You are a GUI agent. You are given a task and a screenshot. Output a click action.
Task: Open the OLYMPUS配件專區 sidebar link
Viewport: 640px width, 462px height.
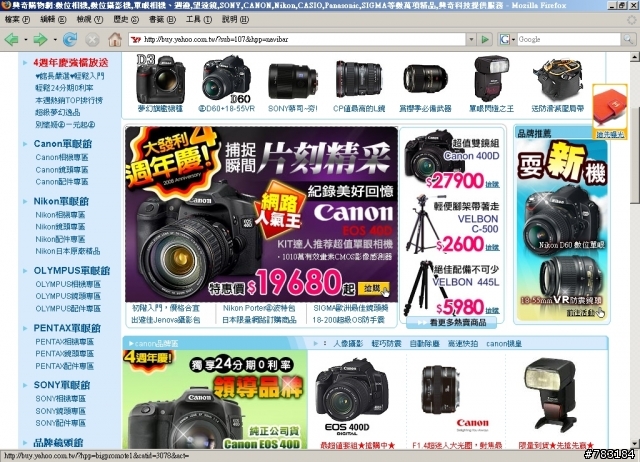tap(68, 309)
